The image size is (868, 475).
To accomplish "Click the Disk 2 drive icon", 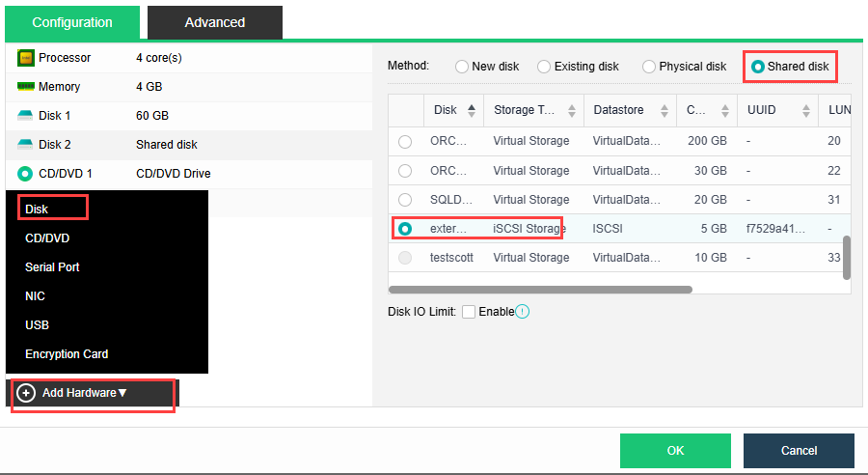I will click(x=25, y=145).
